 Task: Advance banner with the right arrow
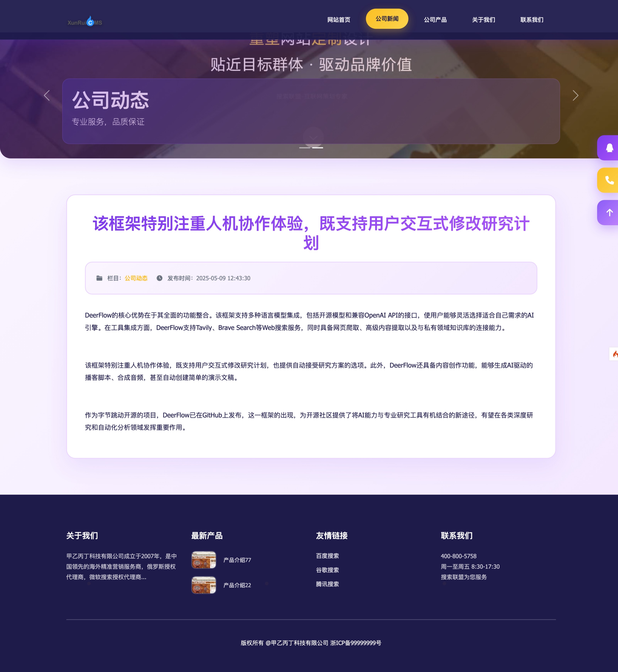pos(575,96)
